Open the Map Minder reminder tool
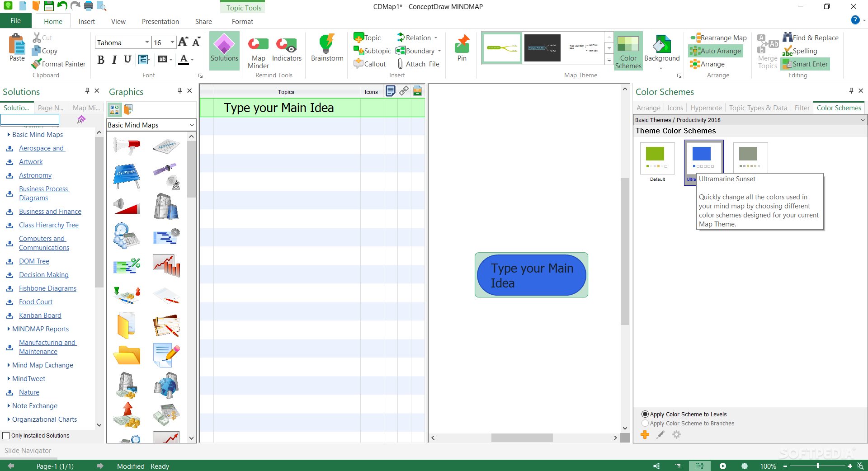 click(x=259, y=52)
